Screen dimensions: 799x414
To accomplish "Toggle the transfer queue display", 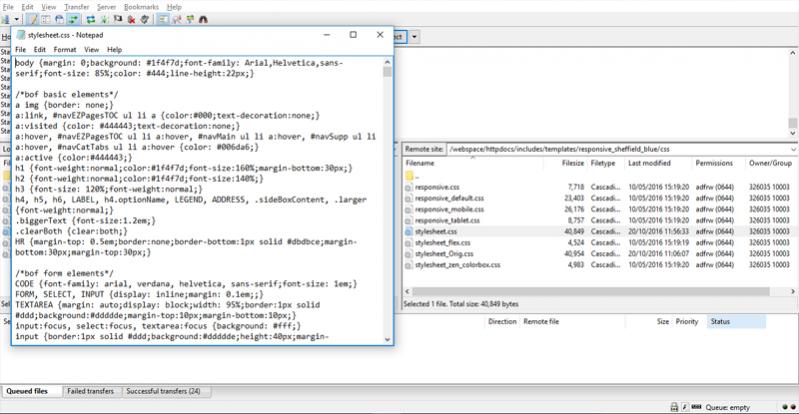I will (x=73, y=19).
